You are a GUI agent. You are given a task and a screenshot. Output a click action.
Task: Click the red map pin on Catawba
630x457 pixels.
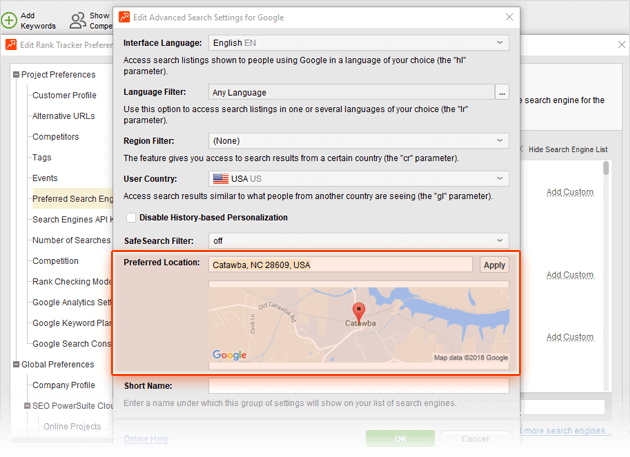point(359,312)
